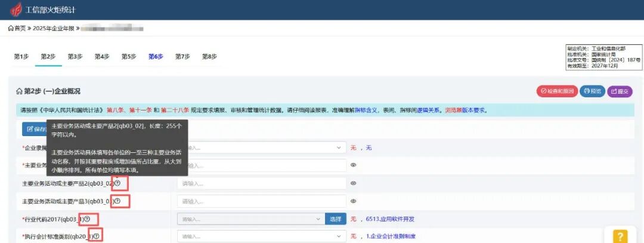Open the 第二十八条 law link

[x=175, y=110]
